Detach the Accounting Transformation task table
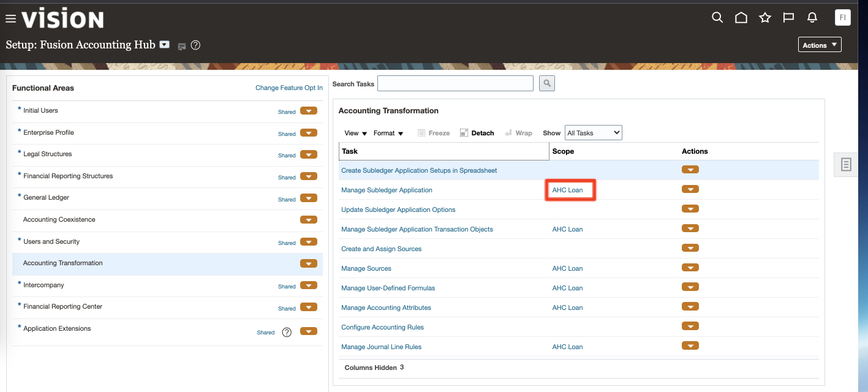Image resolution: width=868 pixels, height=392 pixels. pos(477,132)
